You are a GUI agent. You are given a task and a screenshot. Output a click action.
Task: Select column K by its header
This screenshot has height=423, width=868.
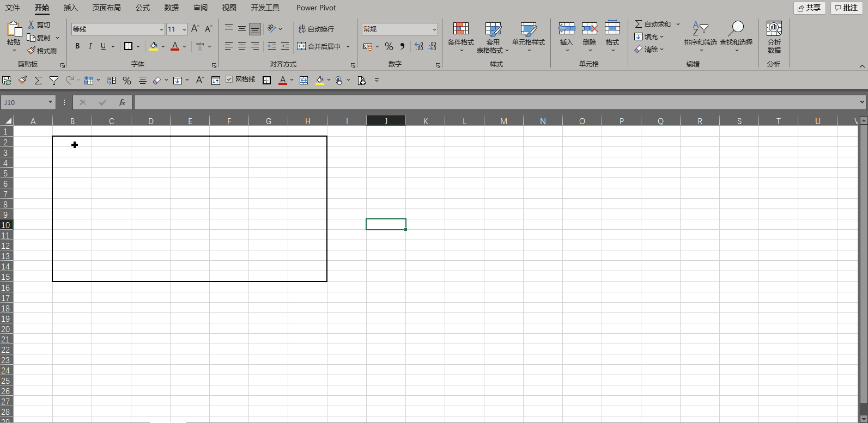(426, 121)
